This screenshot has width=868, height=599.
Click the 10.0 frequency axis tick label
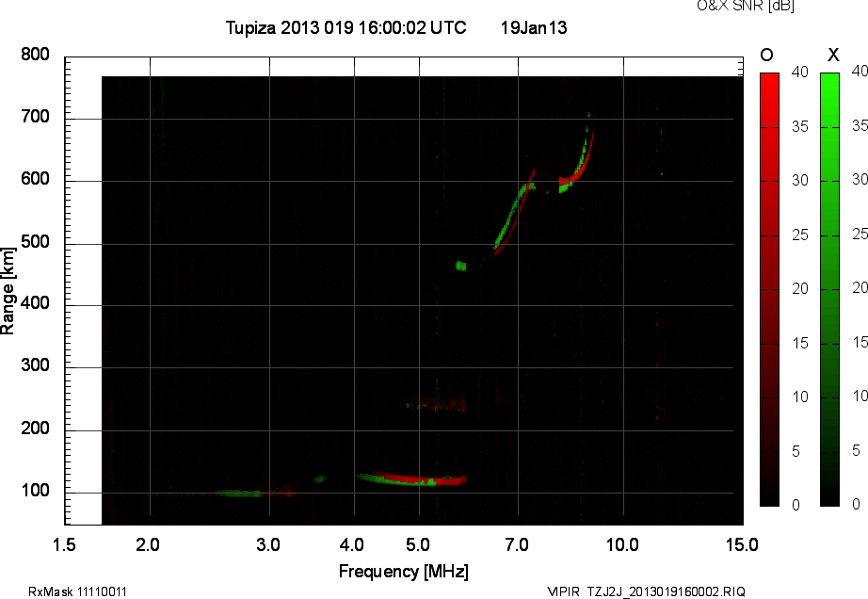tap(622, 545)
